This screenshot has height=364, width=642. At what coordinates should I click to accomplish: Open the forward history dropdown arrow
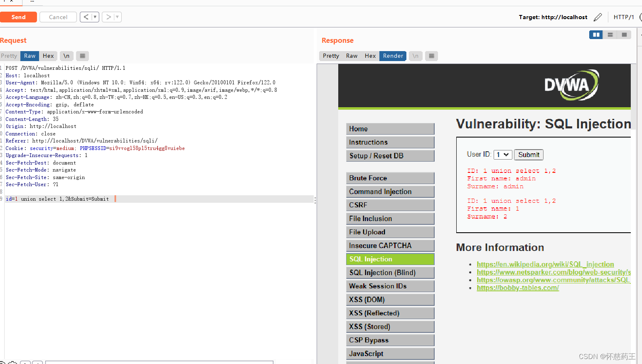(118, 17)
